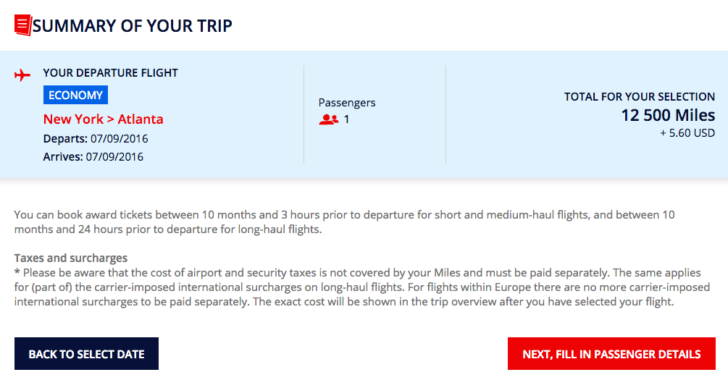Click the award tickets booking window paragraph
Viewport: 728px width, 380px height.
tap(344, 222)
